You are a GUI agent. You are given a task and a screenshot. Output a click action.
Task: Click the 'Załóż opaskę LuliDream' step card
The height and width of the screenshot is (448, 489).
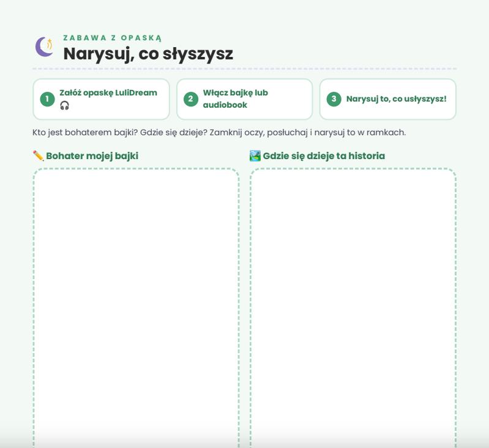[102, 99]
